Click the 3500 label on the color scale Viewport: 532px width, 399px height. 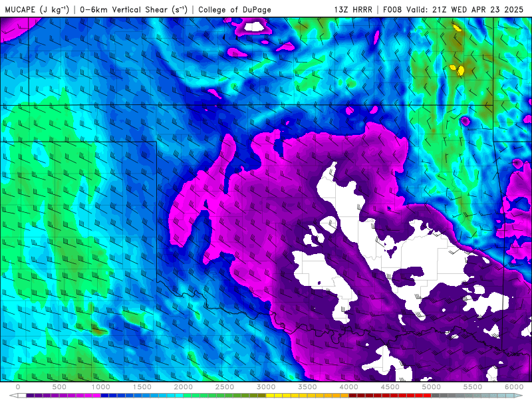click(x=307, y=387)
